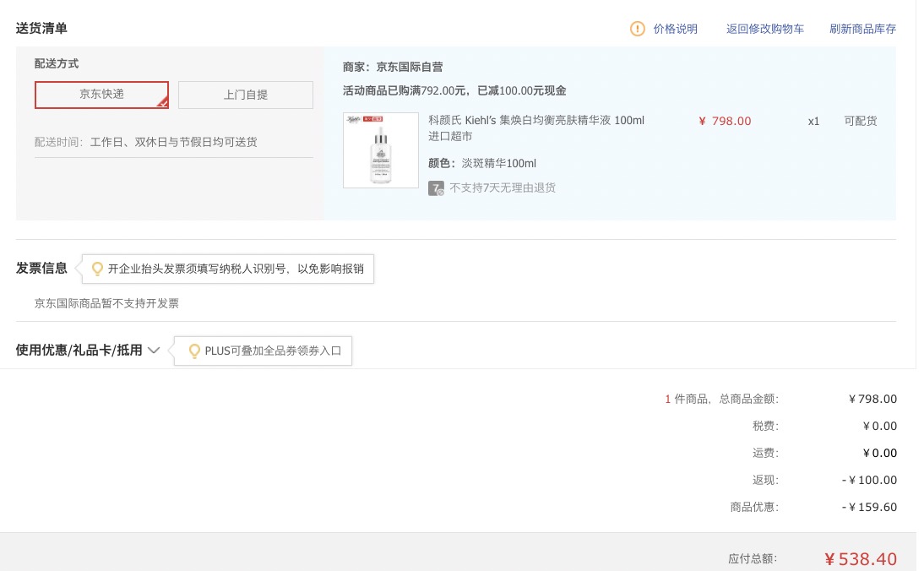The image size is (924, 571).
Task: Click the lightbulb icon in PLUS coupon tip
Action: point(194,351)
